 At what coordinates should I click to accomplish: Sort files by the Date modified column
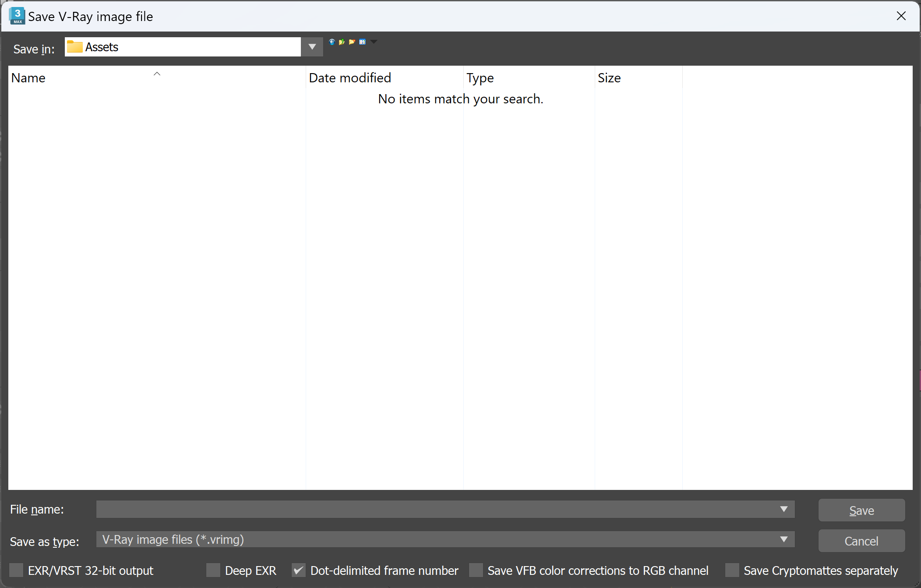click(x=349, y=77)
